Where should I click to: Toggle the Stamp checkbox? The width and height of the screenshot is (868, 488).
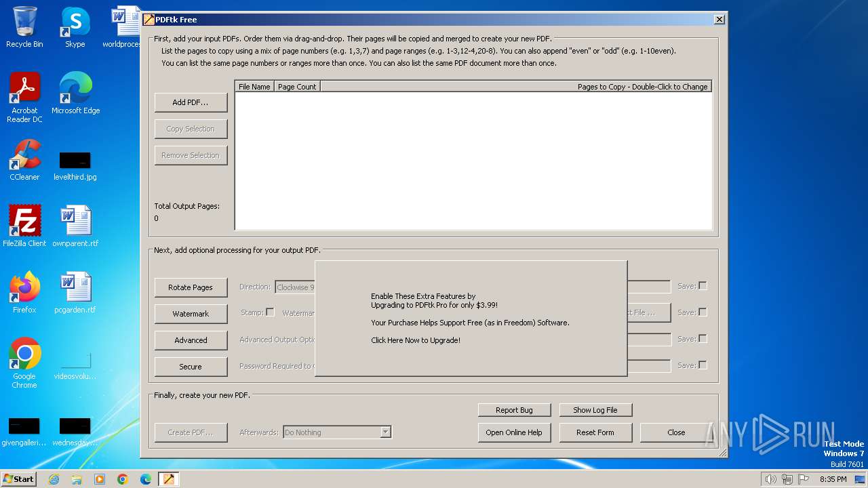tap(270, 312)
